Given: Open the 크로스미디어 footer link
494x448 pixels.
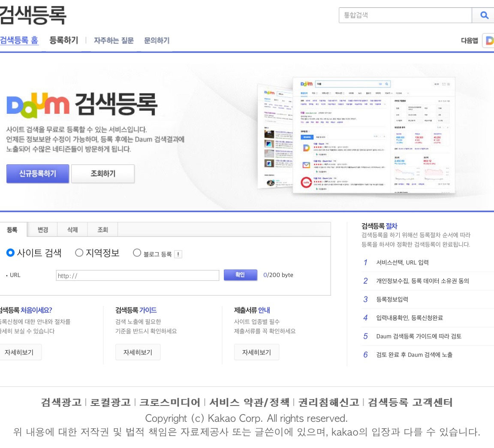Looking at the screenshot, I should coord(169,402).
